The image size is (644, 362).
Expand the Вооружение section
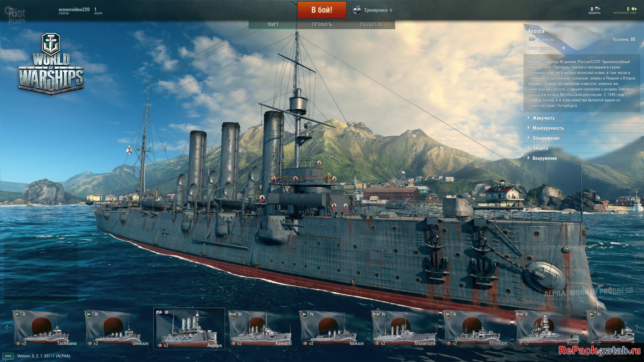(x=582, y=158)
